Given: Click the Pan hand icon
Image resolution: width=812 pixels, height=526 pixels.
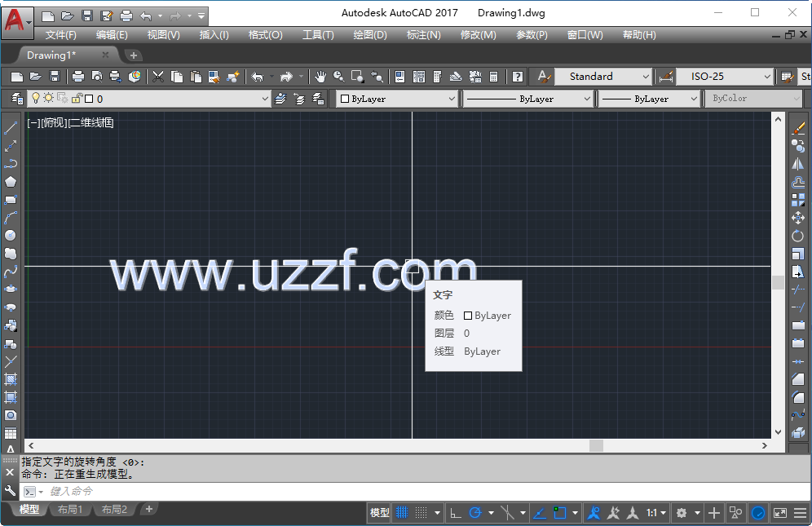Looking at the screenshot, I should click(320, 77).
